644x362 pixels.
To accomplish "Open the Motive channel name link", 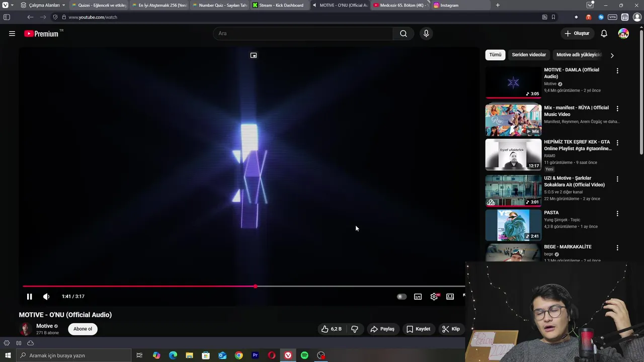I will pos(44,326).
